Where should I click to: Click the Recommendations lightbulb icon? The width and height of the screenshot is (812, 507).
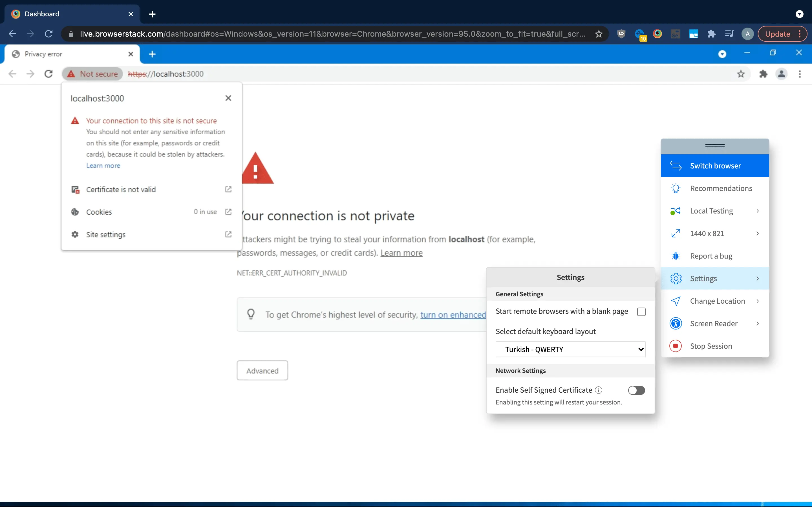pos(676,188)
